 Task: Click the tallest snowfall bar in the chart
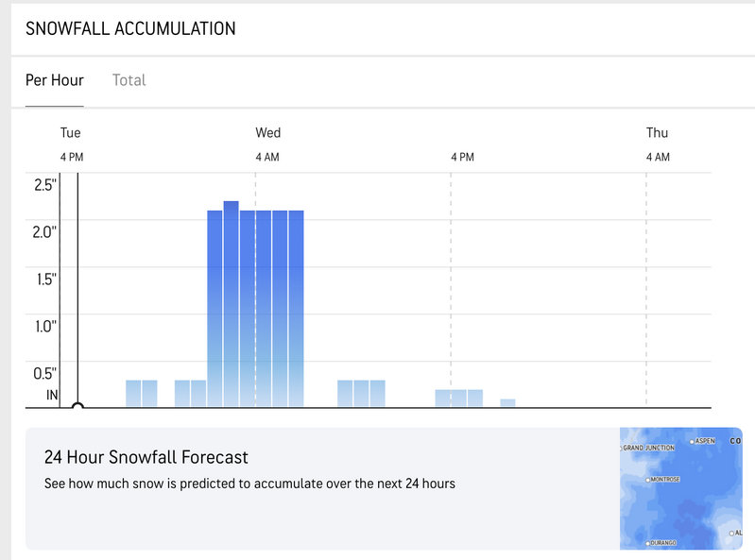tap(231, 302)
